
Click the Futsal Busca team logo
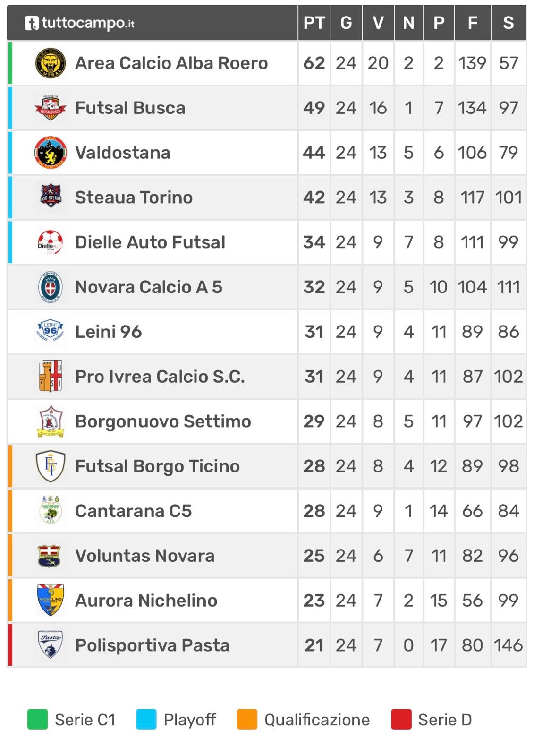[51, 108]
